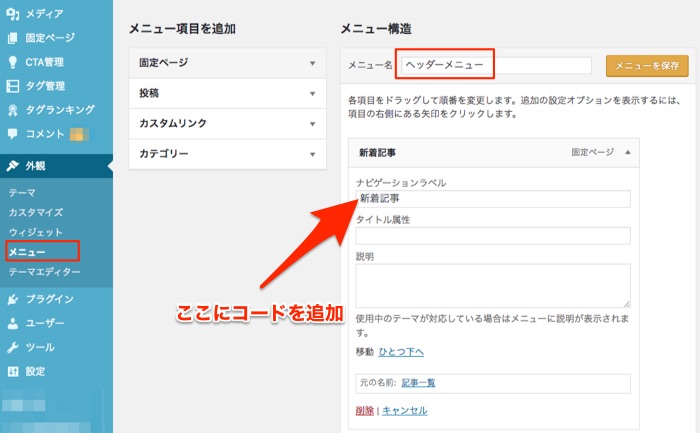The height and width of the screenshot is (433, 700).
Task: Open the タグランキング menu item
Action: point(60,110)
